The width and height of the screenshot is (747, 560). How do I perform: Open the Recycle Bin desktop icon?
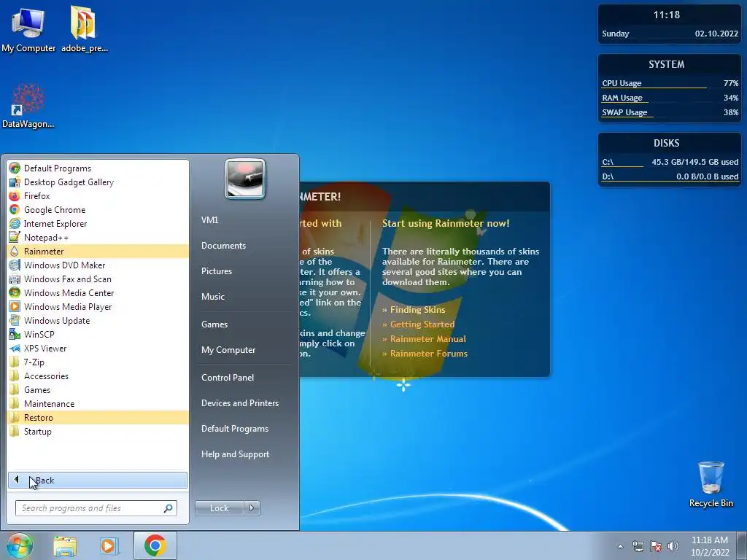click(x=711, y=484)
